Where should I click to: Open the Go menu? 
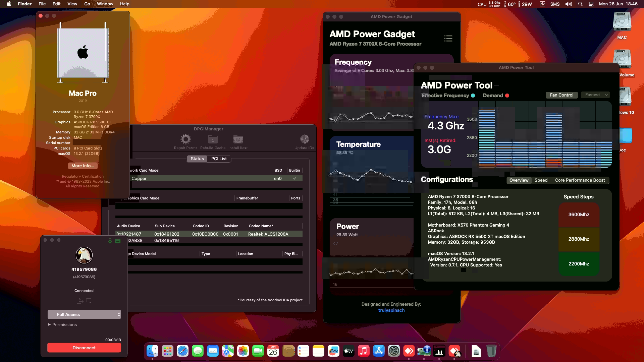coord(87,4)
